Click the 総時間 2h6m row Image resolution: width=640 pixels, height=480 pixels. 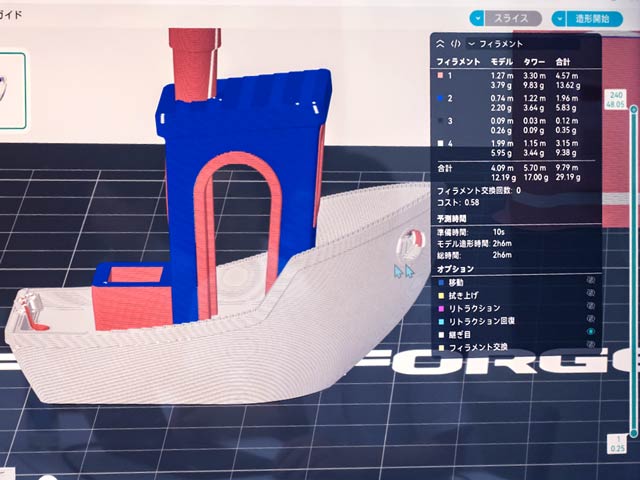pyautogui.click(x=474, y=255)
